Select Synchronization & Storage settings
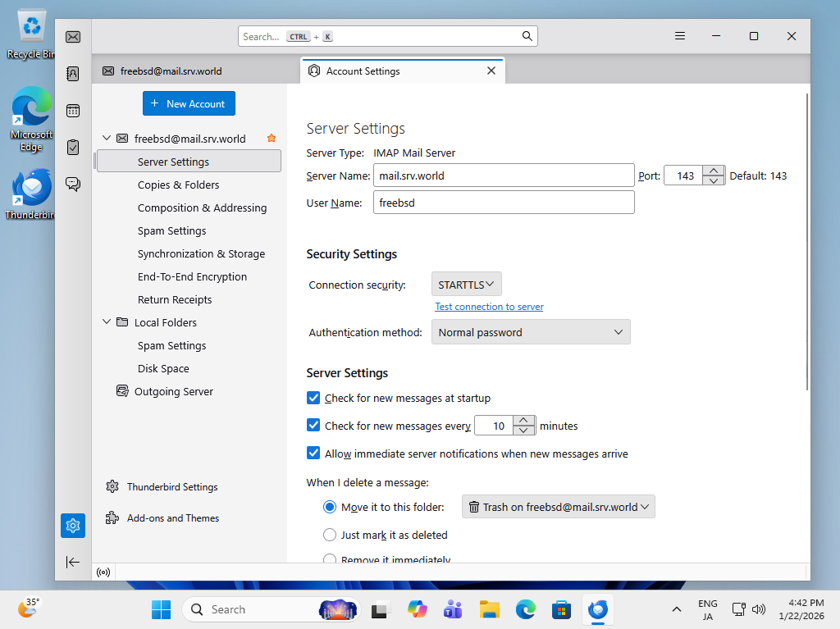840x629 pixels. click(x=201, y=254)
